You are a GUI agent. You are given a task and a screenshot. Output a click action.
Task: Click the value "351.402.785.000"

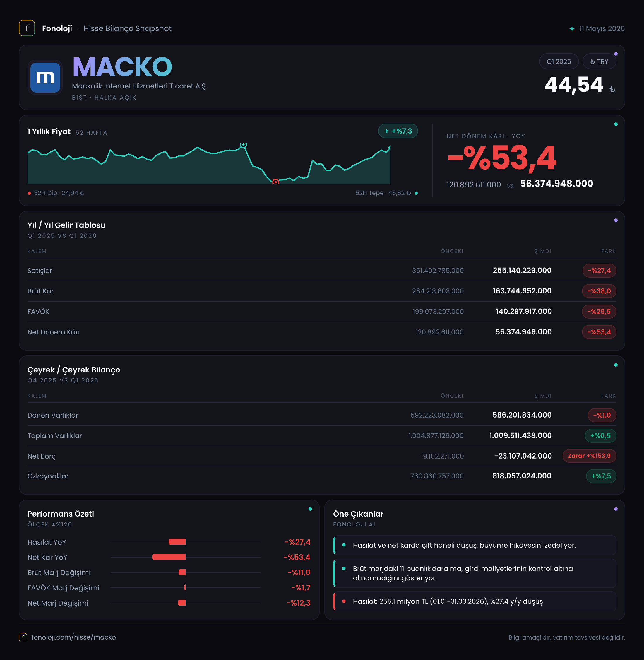click(x=438, y=271)
